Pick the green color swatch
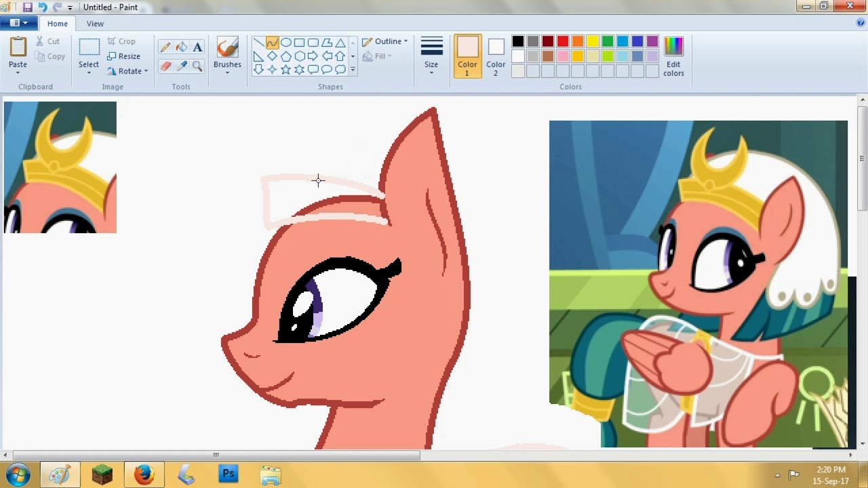This screenshot has width=868, height=488. [608, 42]
